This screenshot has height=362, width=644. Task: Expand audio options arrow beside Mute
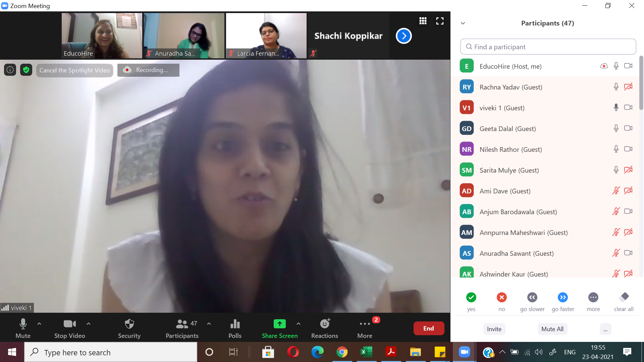click(39, 324)
